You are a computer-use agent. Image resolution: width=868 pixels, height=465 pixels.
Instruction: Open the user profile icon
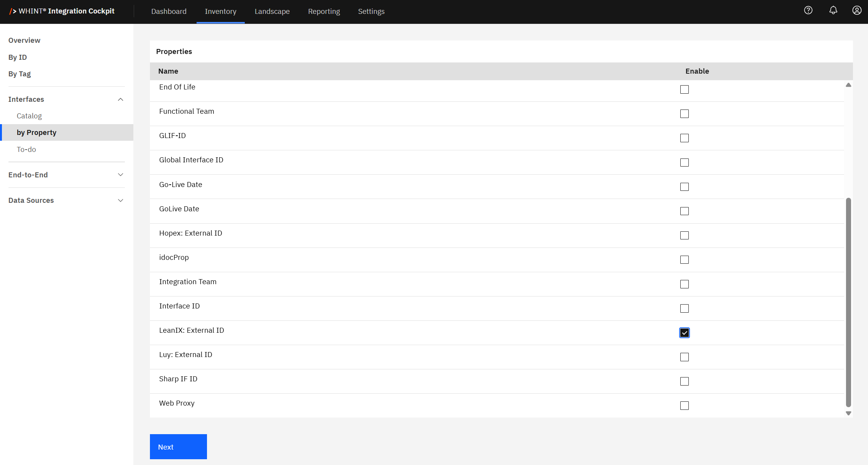click(x=857, y=10)
